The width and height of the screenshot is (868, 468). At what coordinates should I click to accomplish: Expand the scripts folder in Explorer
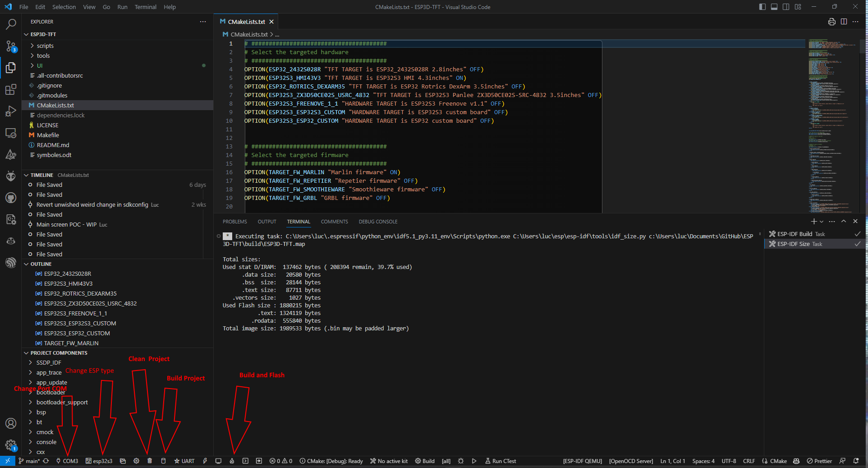(45, 46)
